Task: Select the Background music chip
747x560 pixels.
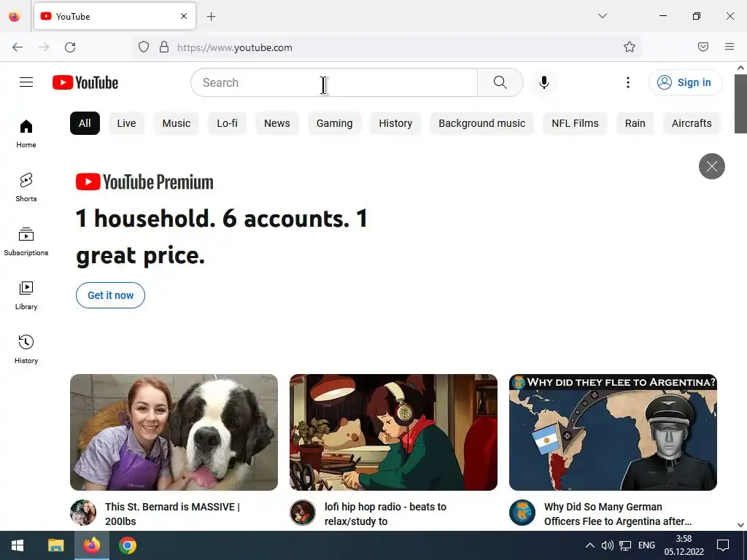Action: (x=481, y=123)
